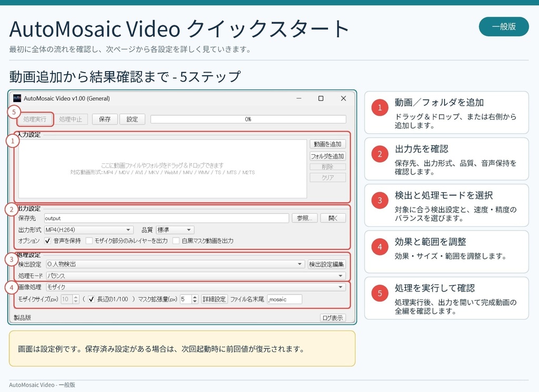This screenshot has width=539, height=392.
Task: Click the AutoMosaic Video クイックスタート page title
Action: click(179, 28)
